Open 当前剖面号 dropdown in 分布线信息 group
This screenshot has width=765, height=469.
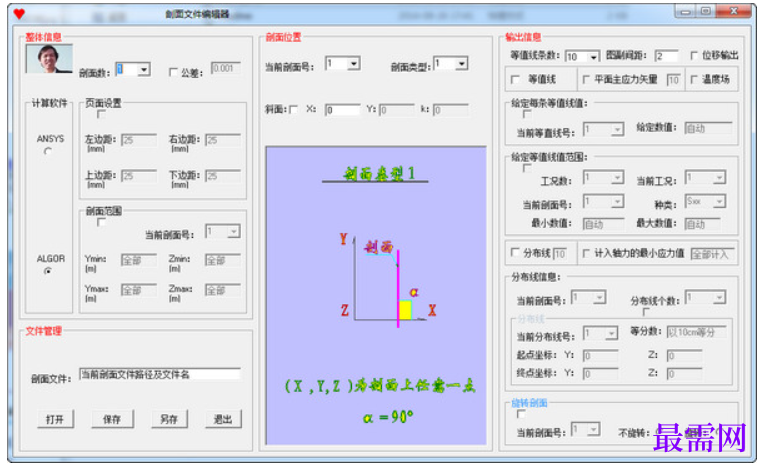coord(600,297)
